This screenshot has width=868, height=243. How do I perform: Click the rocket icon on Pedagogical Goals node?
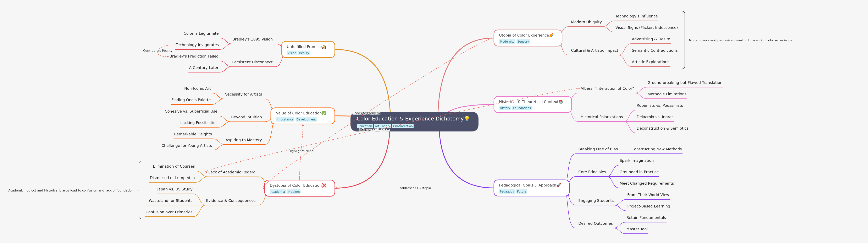click(559, 185)
